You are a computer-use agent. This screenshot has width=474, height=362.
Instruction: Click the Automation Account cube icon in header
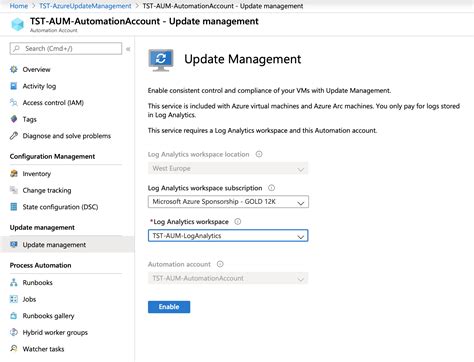pyautogui.click(x=18, y=24)
